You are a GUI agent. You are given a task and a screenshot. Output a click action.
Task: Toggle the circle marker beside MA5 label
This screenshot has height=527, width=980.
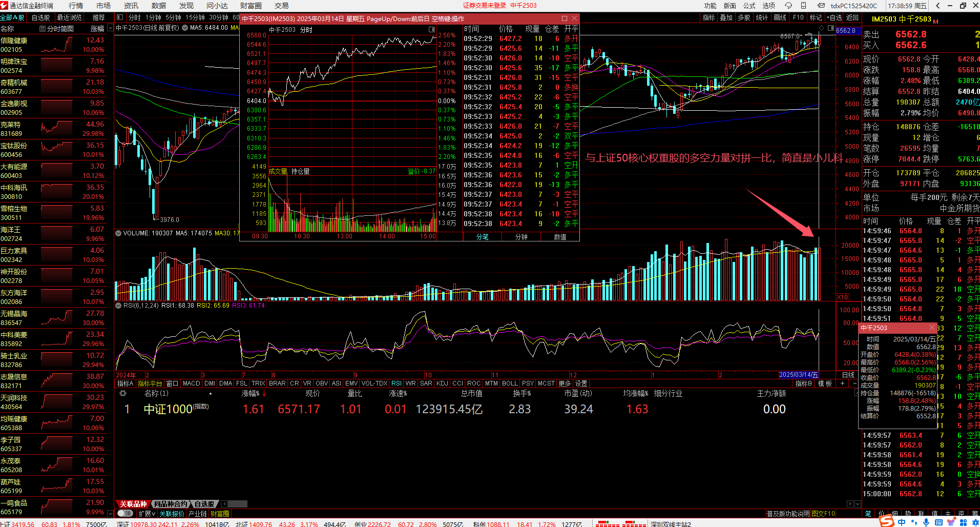(x=184, y=28)
